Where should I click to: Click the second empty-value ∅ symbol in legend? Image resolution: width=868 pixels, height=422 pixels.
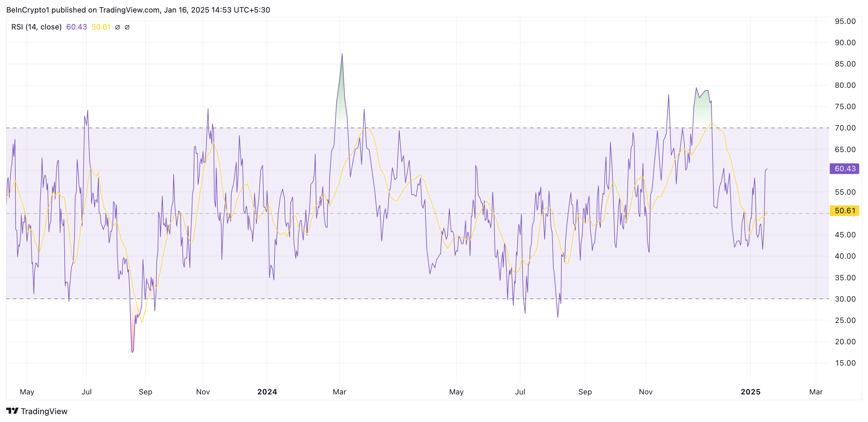[127, 27]
